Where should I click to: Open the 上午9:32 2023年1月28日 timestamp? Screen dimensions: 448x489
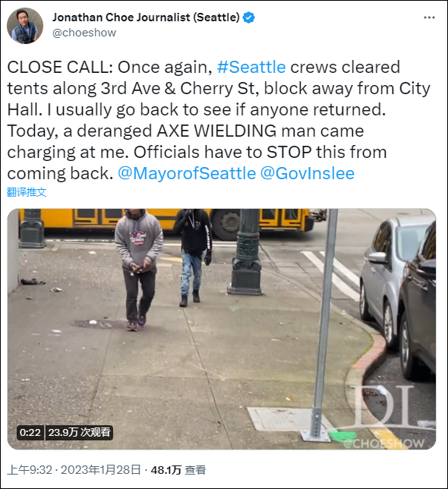tap(74, 470)
